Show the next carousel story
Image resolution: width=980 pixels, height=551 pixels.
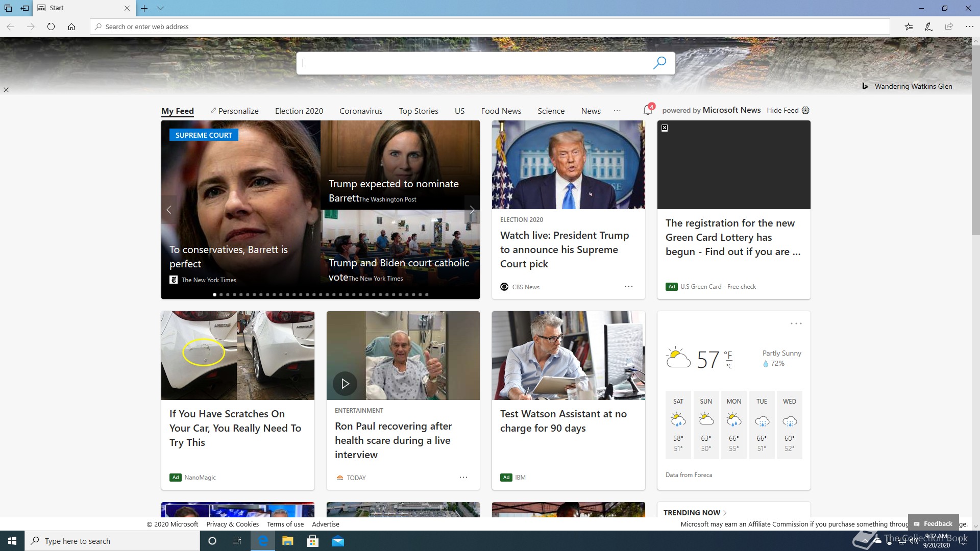pos(472,209)
